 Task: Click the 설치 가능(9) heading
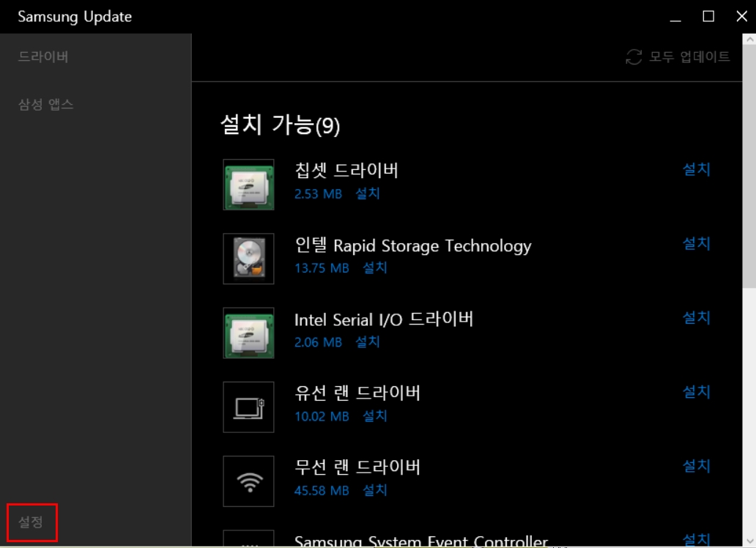pyautogui.click(x=280, y=125)
